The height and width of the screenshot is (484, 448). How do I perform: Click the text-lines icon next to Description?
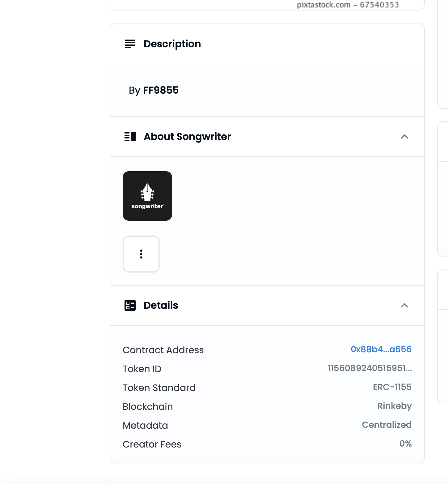click(x=129, y=44)
